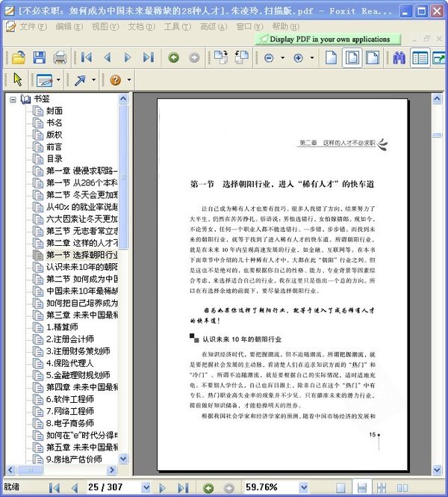Click the green previous view arrow in status bar
The height and width of the screenshot is (497, 448).
208,487
